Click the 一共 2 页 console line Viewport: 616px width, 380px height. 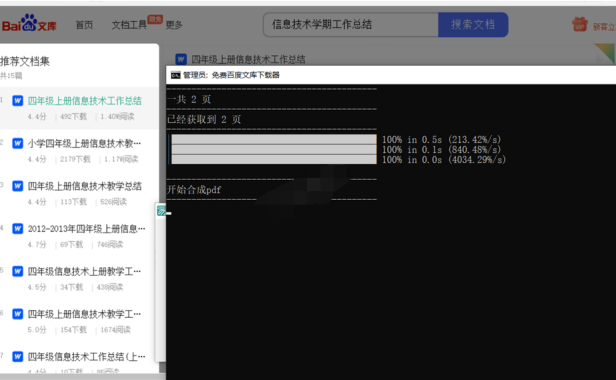[x=189, y=99]
